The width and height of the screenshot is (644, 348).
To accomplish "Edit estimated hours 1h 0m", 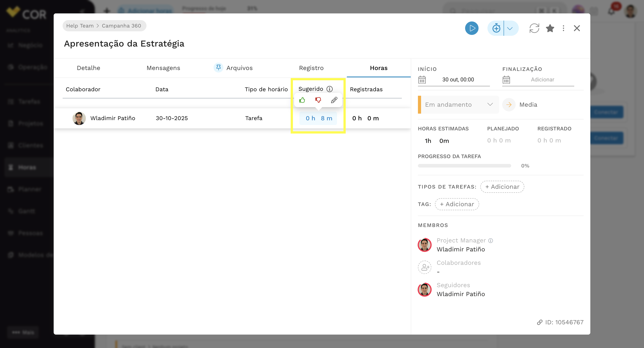I will (x=437, y=141).
